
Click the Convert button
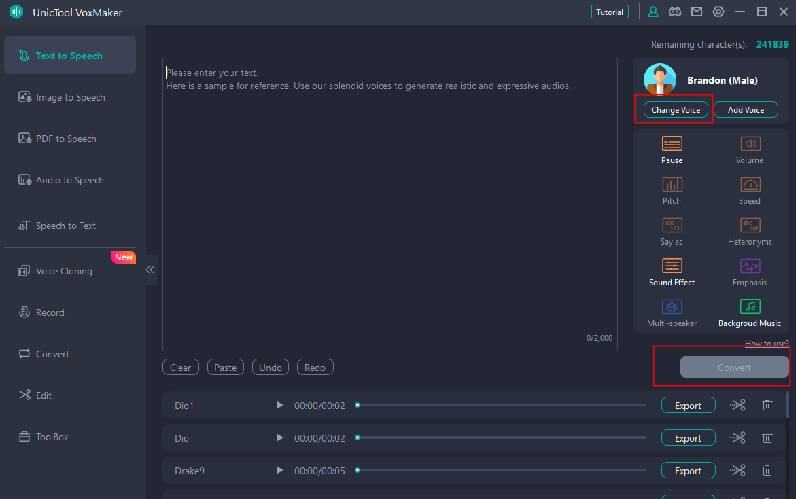pos(734,368)
